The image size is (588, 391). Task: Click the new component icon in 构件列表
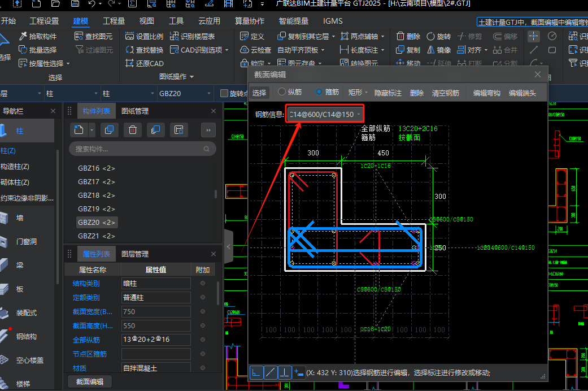[x=79, y=130]
